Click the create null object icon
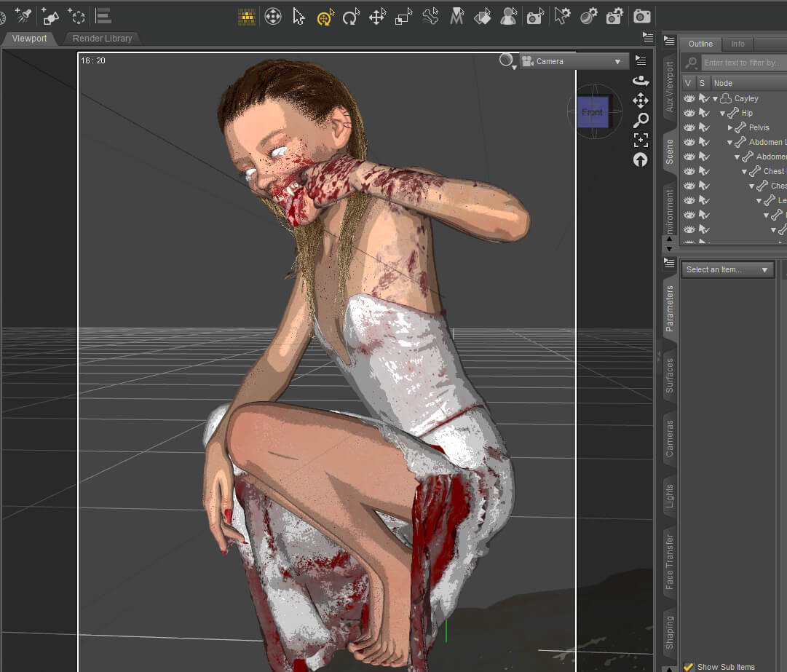787x672 pixels. (76, 16)
